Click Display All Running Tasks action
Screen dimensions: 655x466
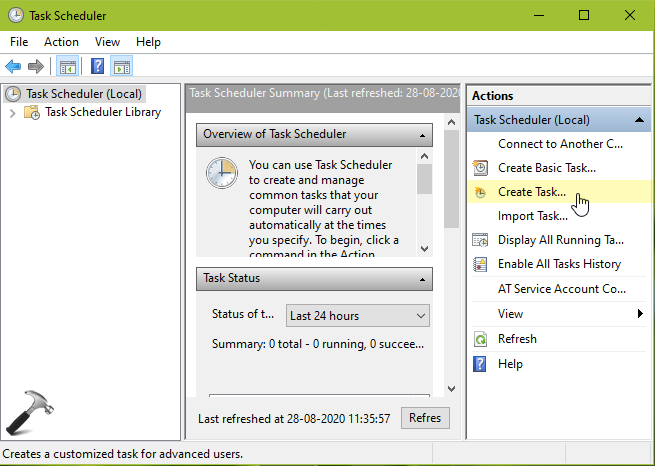[x=561, y=240]
